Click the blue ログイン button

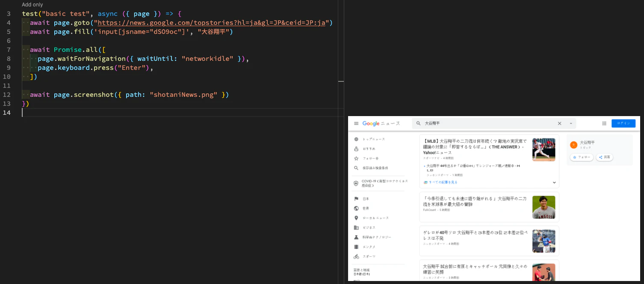623,123
